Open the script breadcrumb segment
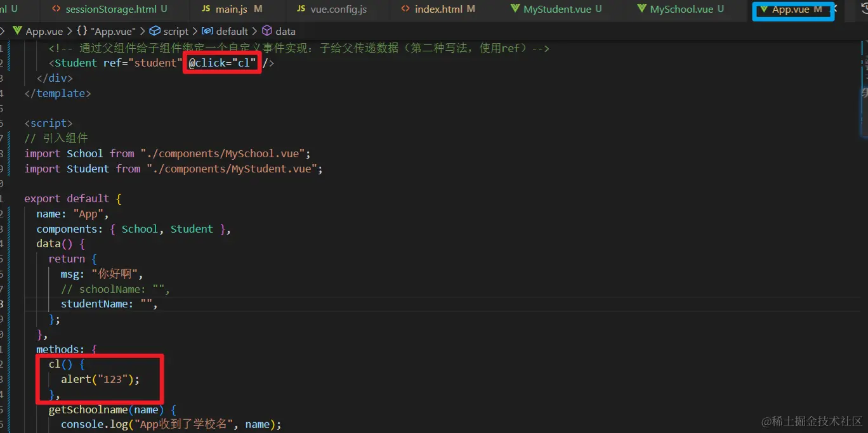 [169, 31]
